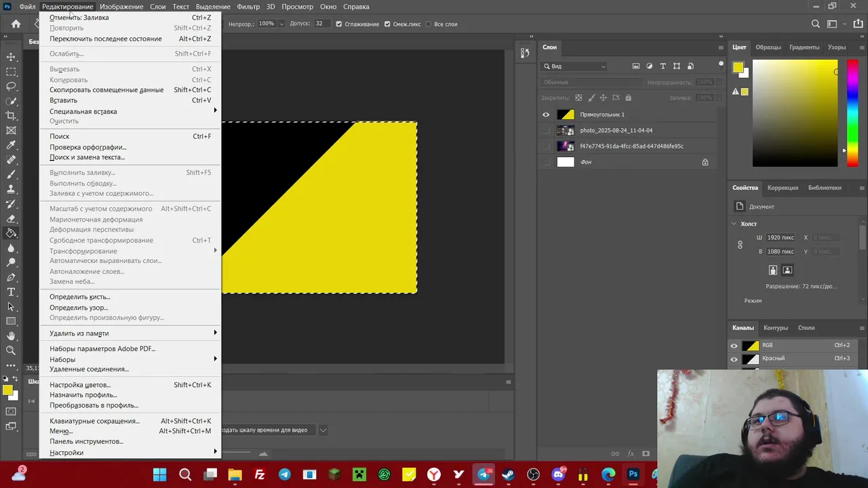Select the Hand tool
The height and width of the screenshot is (488, 868).
pyautogui.click(x=11, y=335)
